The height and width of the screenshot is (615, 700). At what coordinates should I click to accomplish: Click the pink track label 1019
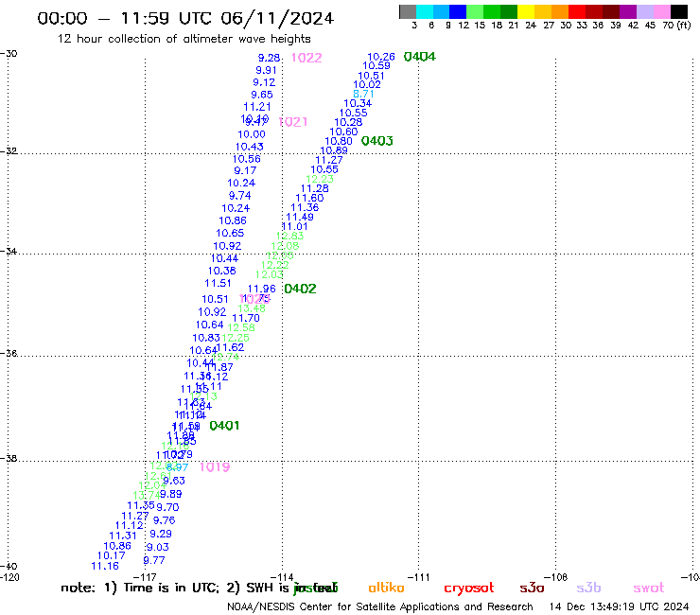[215, 467]
